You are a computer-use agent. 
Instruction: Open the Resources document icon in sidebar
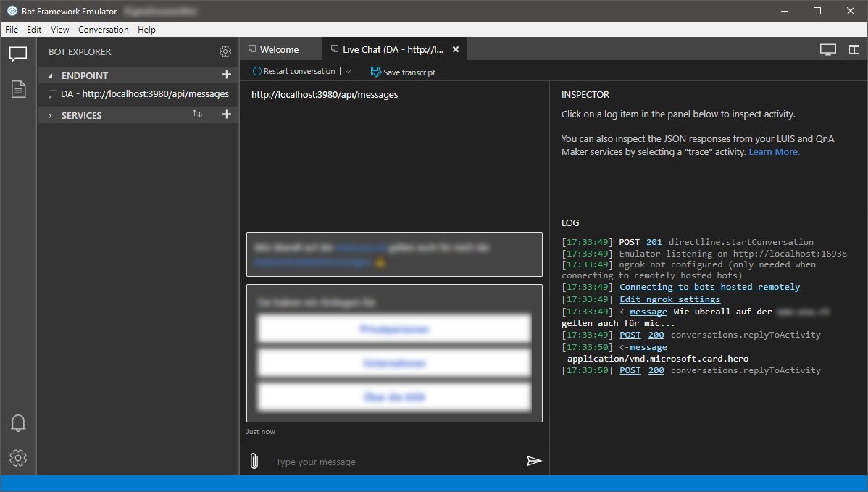18,89
